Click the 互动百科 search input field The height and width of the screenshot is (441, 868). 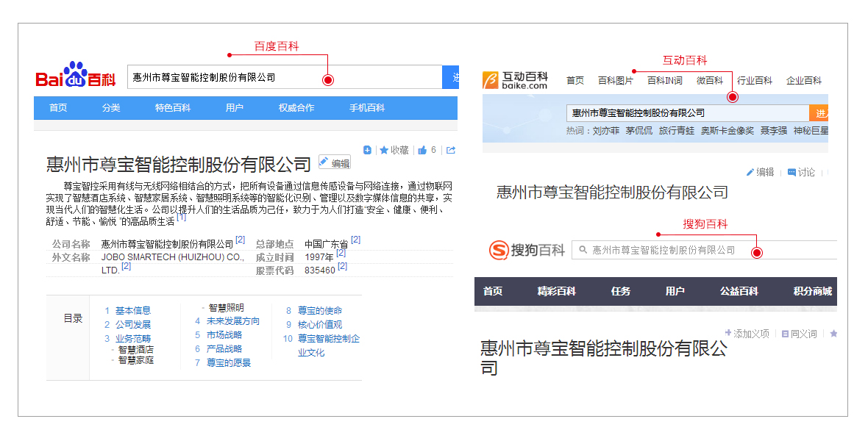[688, 113]
